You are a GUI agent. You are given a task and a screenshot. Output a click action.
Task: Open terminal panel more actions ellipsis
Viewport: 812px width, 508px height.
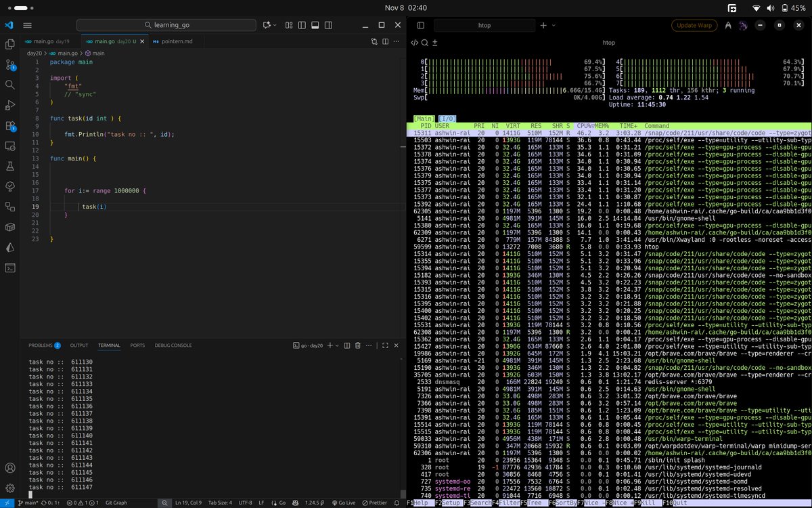point(369,345)
